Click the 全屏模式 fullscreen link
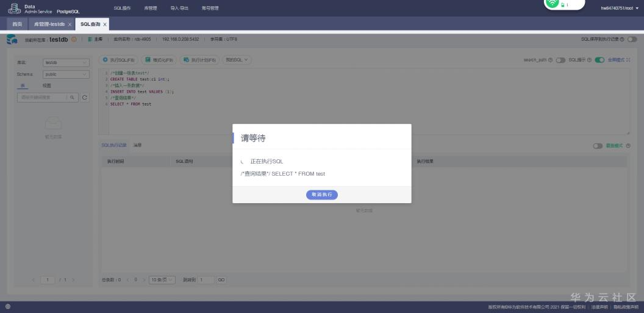644x313 pixels. click(619, 60)
